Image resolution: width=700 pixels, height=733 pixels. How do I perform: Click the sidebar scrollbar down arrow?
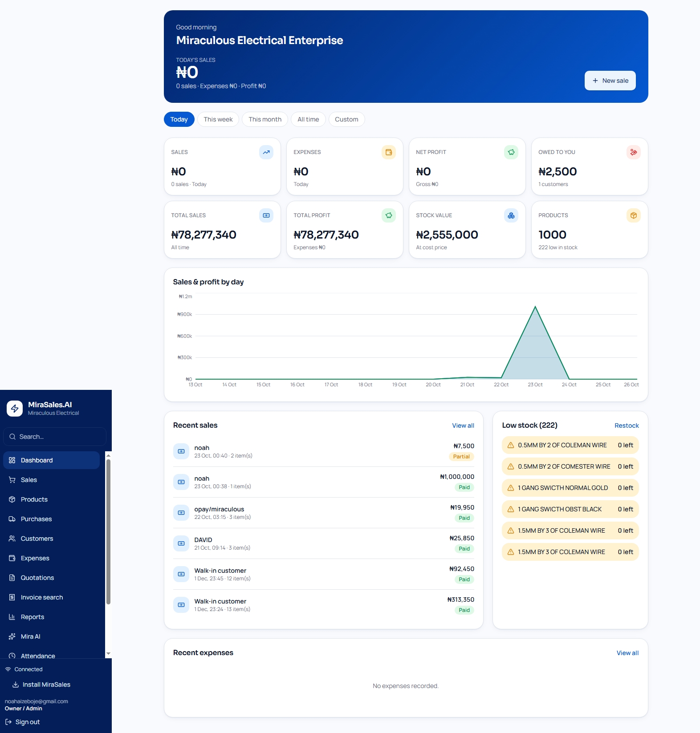[x=108, y=654]
